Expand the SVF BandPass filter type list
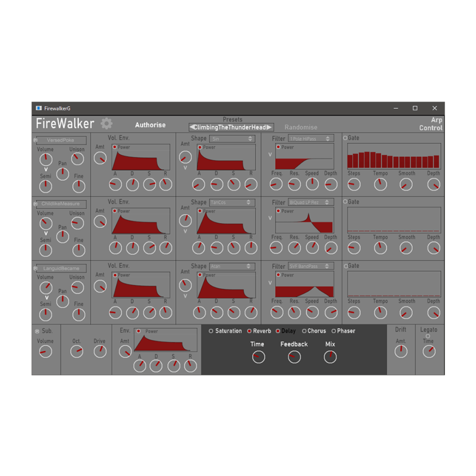 coord(311,266)
